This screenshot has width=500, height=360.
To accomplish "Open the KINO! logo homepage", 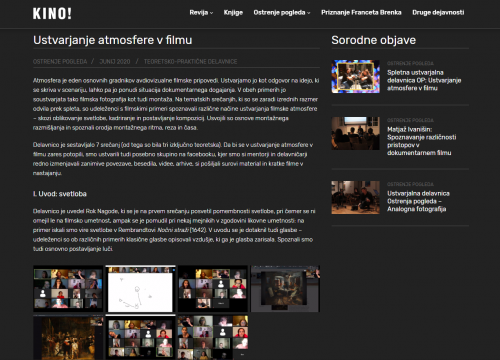I will 52,14.
